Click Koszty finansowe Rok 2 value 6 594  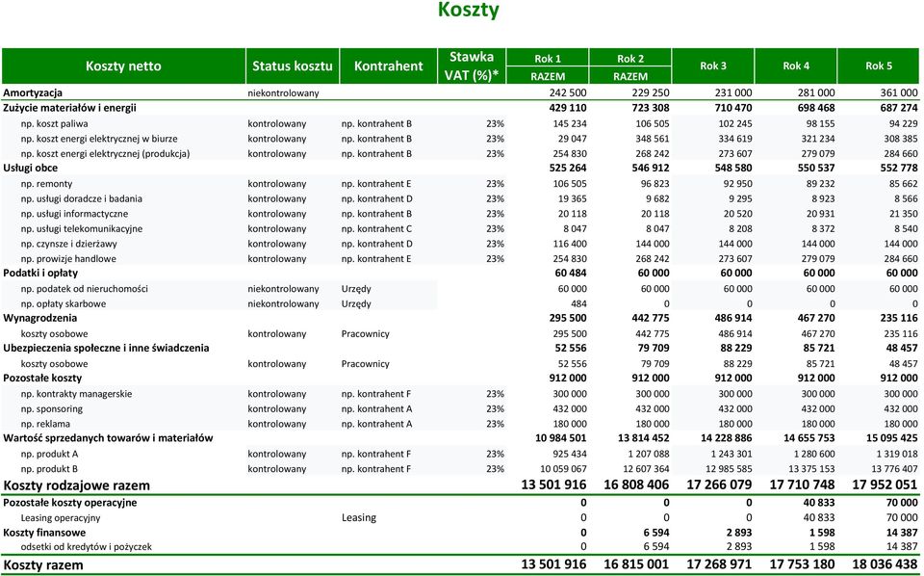(x=656, y=533)
